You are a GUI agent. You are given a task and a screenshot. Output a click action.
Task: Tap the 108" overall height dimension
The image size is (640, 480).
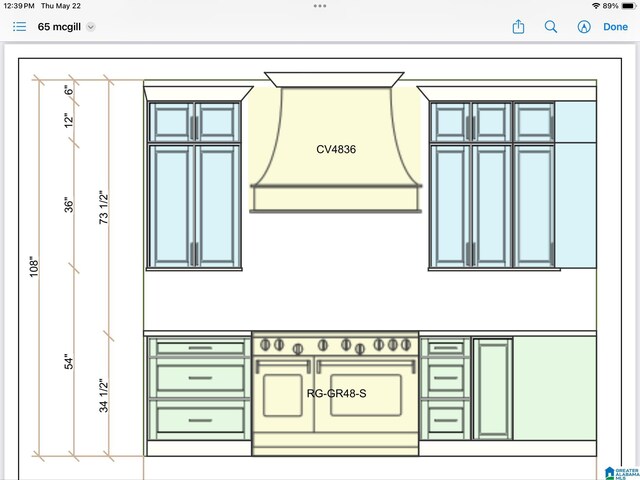(x=34, y=267)
